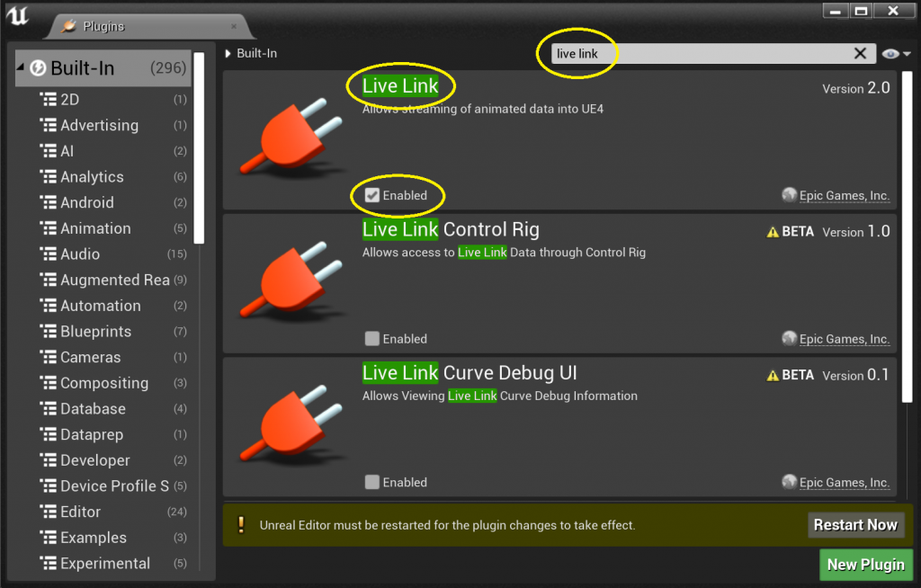
Task: Click the globe icon beside Live Link's Epic Games link
Action: [x=789, y=195]
